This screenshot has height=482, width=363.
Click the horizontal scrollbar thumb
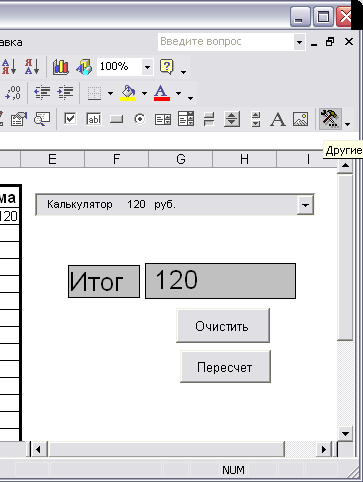point(166,449)
